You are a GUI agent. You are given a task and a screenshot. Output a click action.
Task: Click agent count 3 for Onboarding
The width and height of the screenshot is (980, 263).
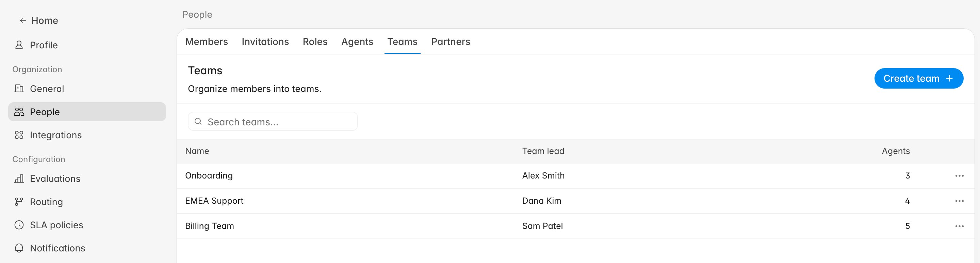[907, 176]
